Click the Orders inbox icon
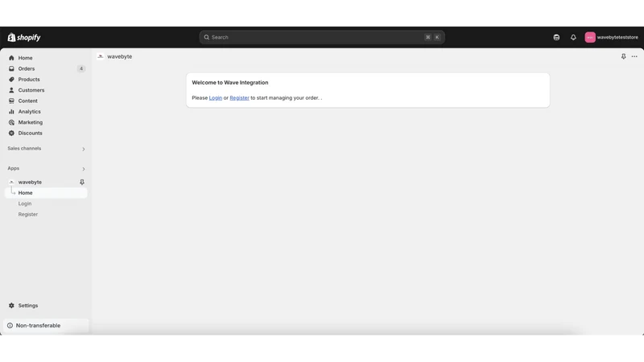 coord(11,68)
